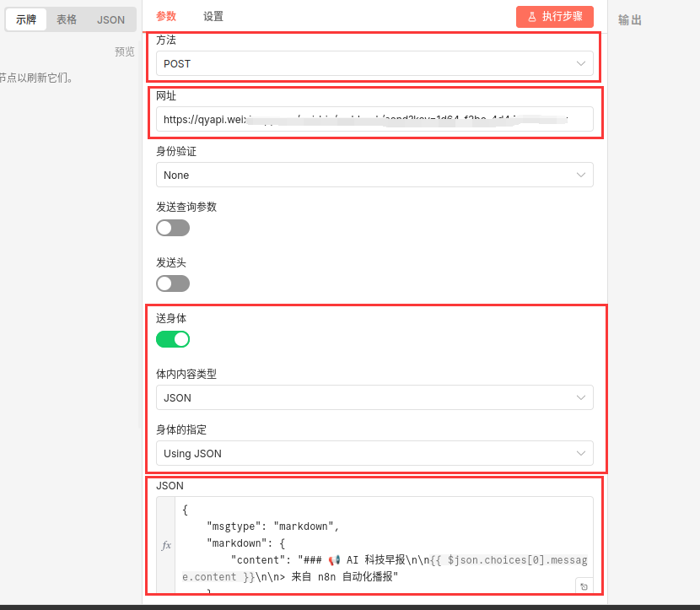Image resolution: width=700 pixels, height=610 pixels.
Task: Select the 示牌 view tab
Action: coord(26,19)
